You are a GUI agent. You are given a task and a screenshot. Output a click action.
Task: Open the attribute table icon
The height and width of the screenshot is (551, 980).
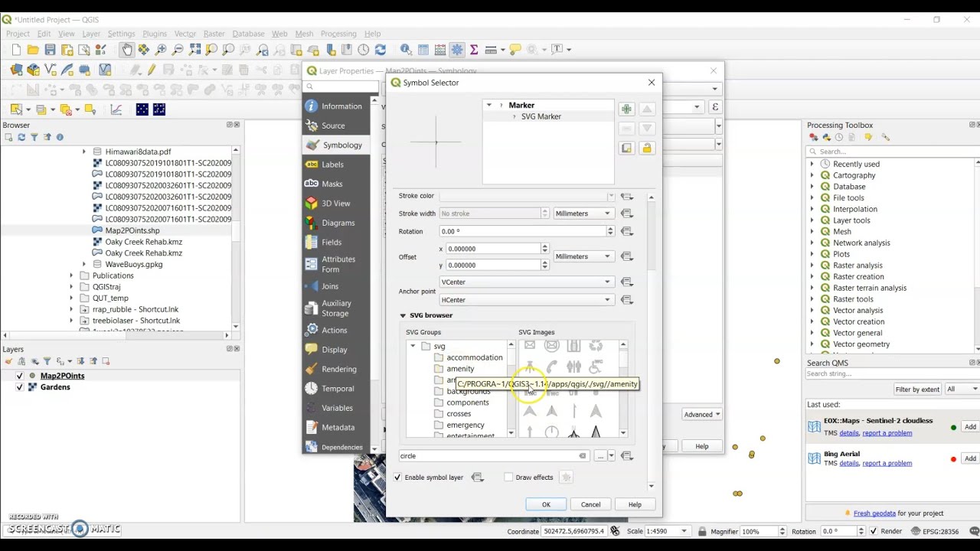pos(423,50)
